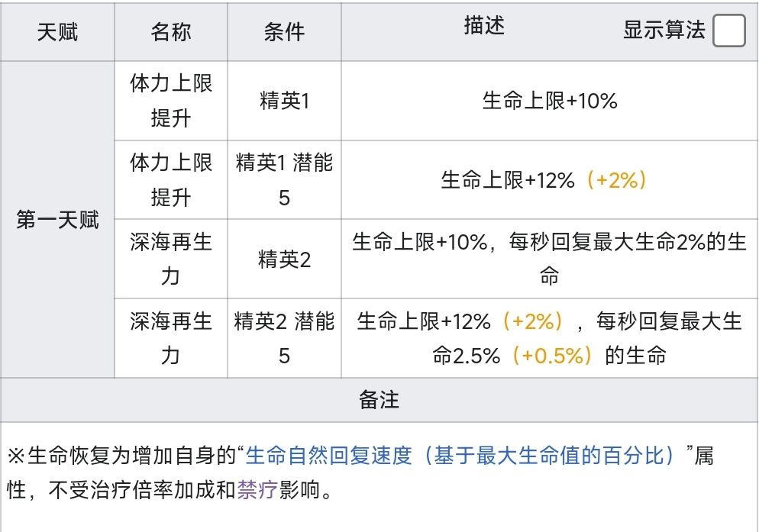The width and height of the screenshot is (759, 532).
Task: Click the orange (+0.5%) bonus text
Action: [x=554, y=356]
